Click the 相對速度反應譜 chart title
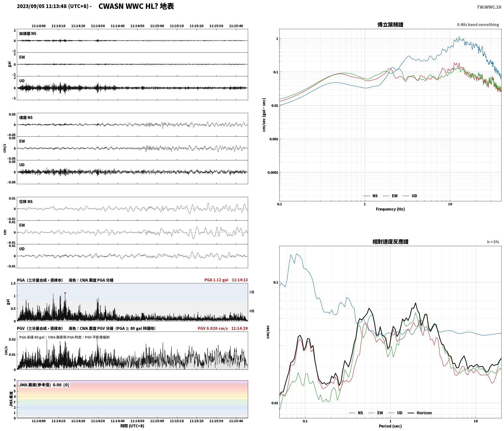The height and width of the screenshot is (431, 504). pyautogui.click(x=390, y=241)
